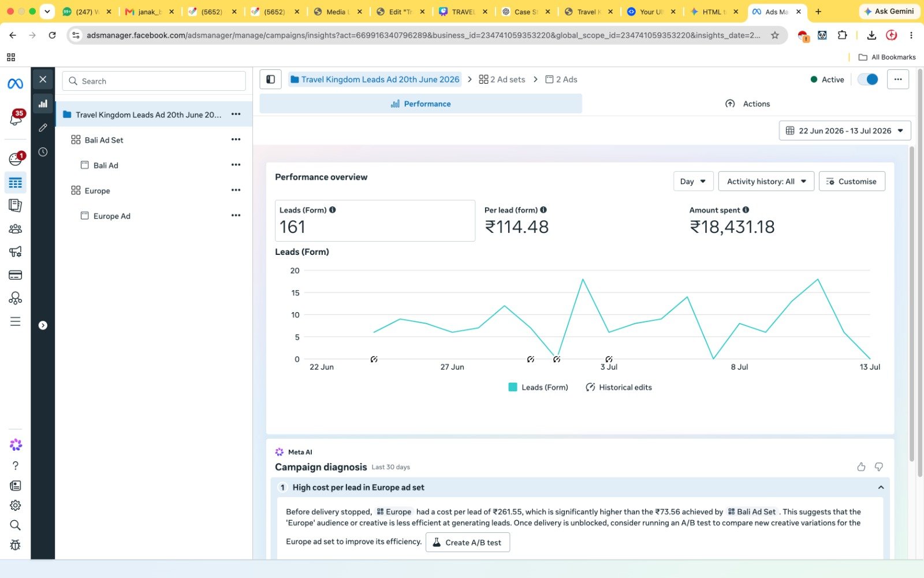Open the Meta logo home icon
The image size is (924, 578).
coord(16,84)
